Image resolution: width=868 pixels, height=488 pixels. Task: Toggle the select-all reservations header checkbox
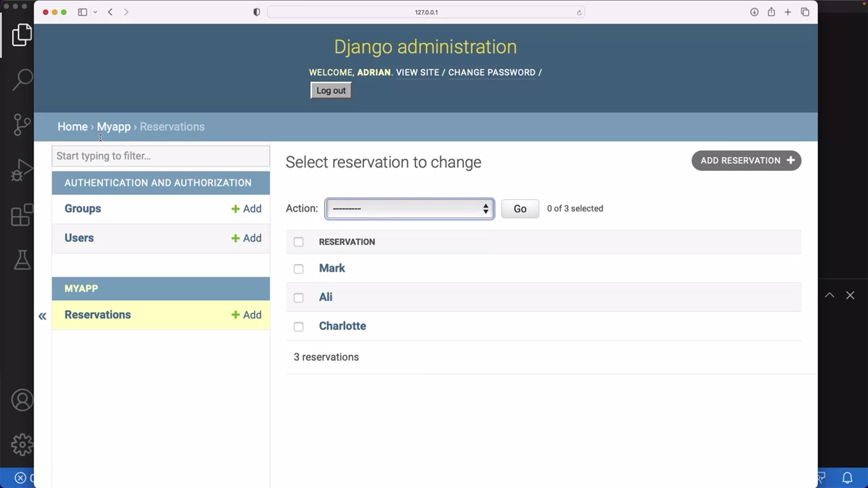click(x=299, y=242)
